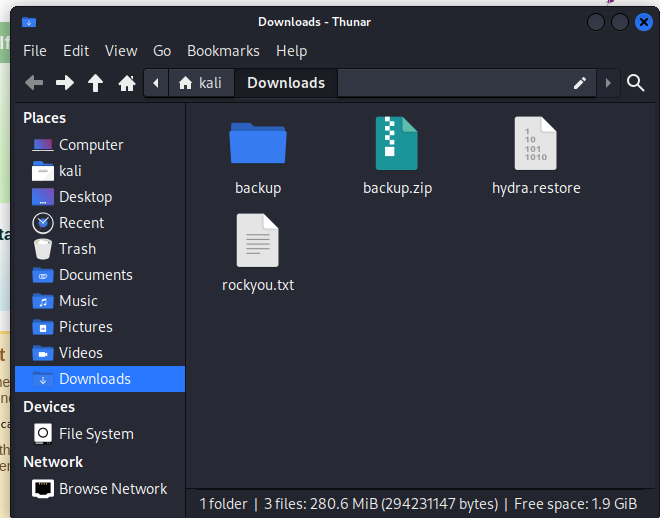The height and width of the screenshot is (518, 660).
Task: Click the Thunar window title bar icon
Action: [x=29, y=22]
